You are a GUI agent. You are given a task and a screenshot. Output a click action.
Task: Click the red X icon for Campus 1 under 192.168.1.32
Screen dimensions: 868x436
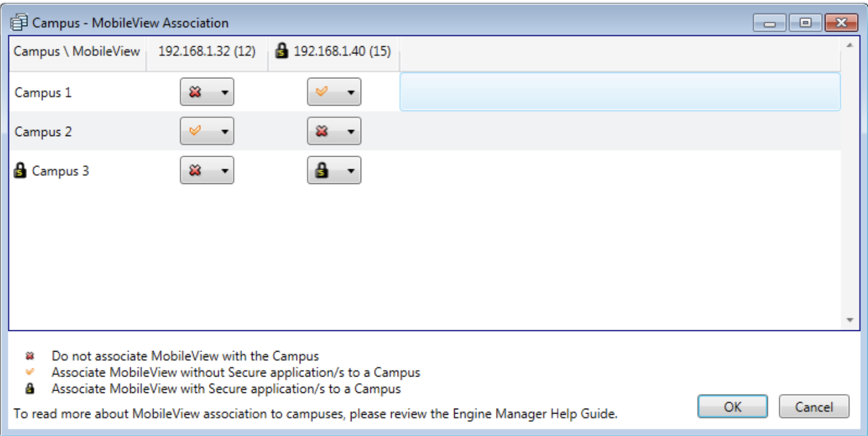click(x=195, y=92)
